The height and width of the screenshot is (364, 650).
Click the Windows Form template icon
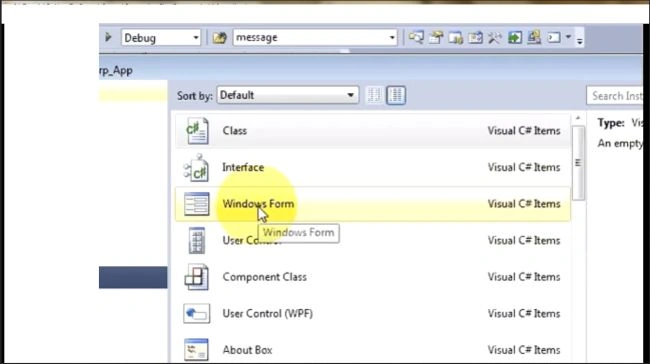click(196, 204)
